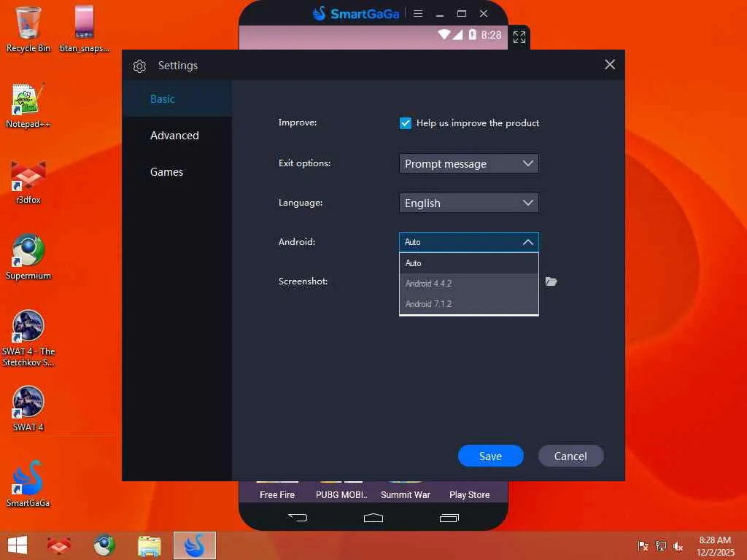
Task: Open the Recycle Bin desktop icon
Action: (x=28, y=28)
